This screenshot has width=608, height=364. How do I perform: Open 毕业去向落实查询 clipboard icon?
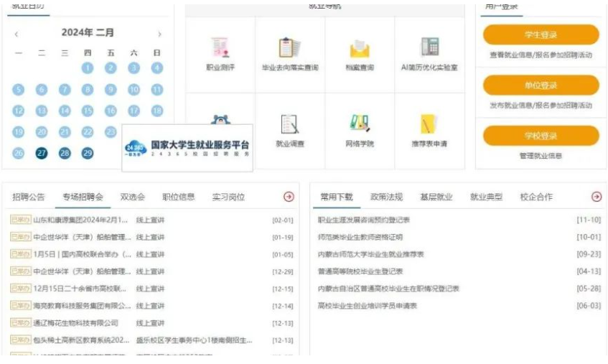[x=289, y=47]
